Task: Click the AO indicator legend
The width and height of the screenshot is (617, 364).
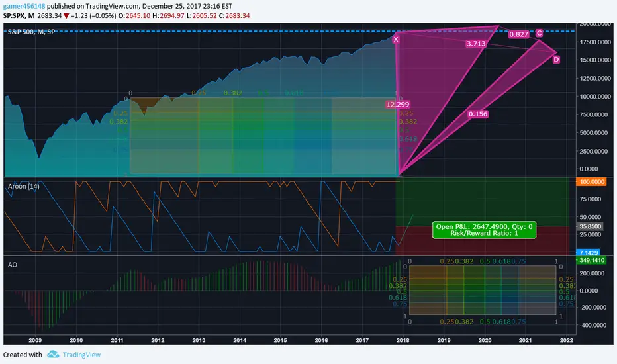Action: pyautogui.click(x=12, y=265)
